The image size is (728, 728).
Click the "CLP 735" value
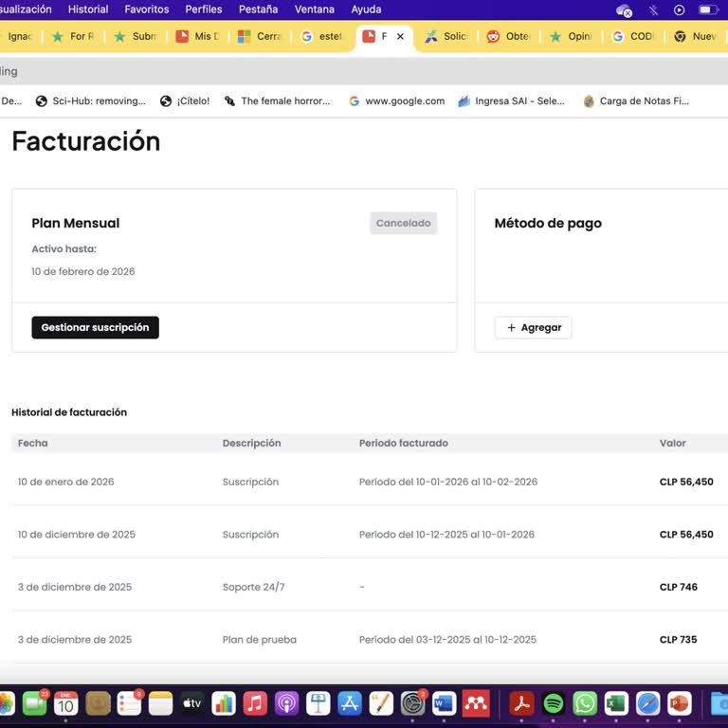[x=678, y=639]
